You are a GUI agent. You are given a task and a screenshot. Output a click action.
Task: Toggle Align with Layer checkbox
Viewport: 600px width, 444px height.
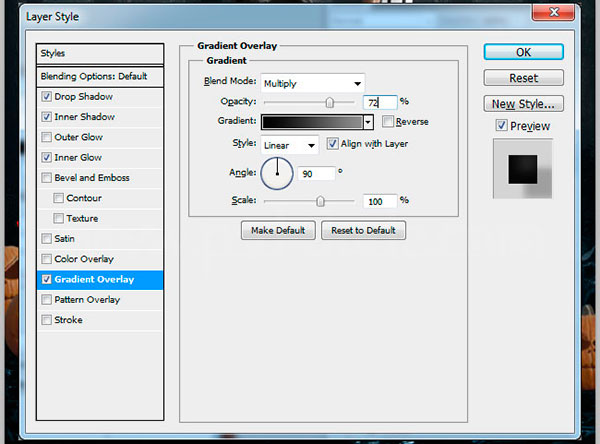pos(332,144)
